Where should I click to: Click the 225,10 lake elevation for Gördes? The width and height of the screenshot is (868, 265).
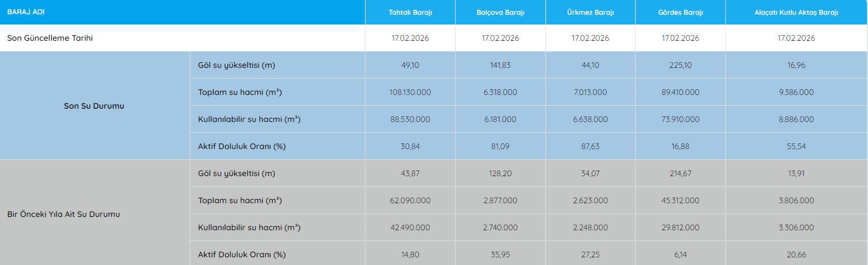680,65
